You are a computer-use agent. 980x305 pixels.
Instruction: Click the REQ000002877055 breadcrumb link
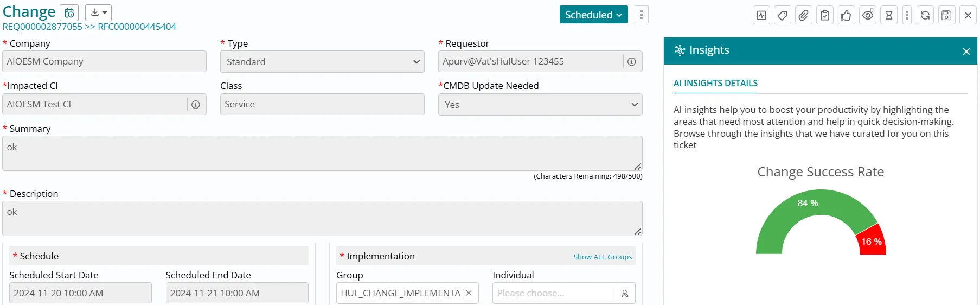[42, 27]
